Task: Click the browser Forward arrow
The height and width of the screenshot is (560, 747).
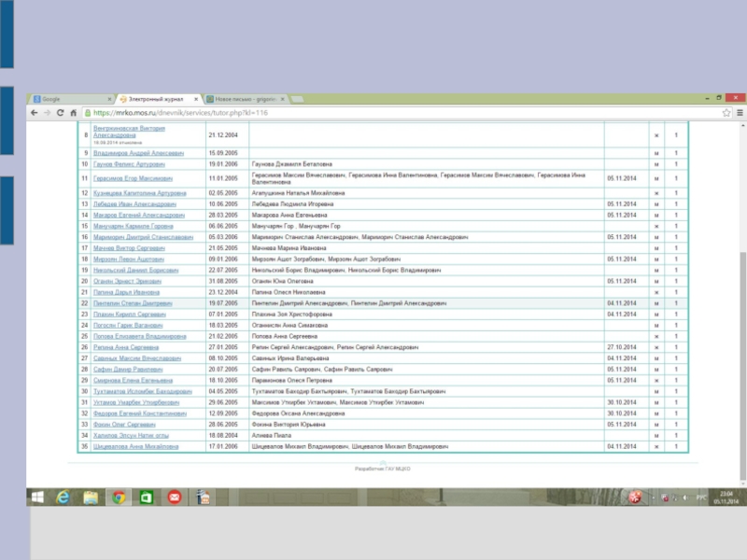Action: 48,112
